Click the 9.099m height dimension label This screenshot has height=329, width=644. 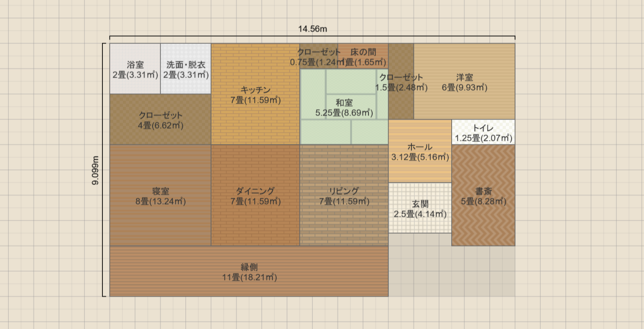[x=96, y=170]
